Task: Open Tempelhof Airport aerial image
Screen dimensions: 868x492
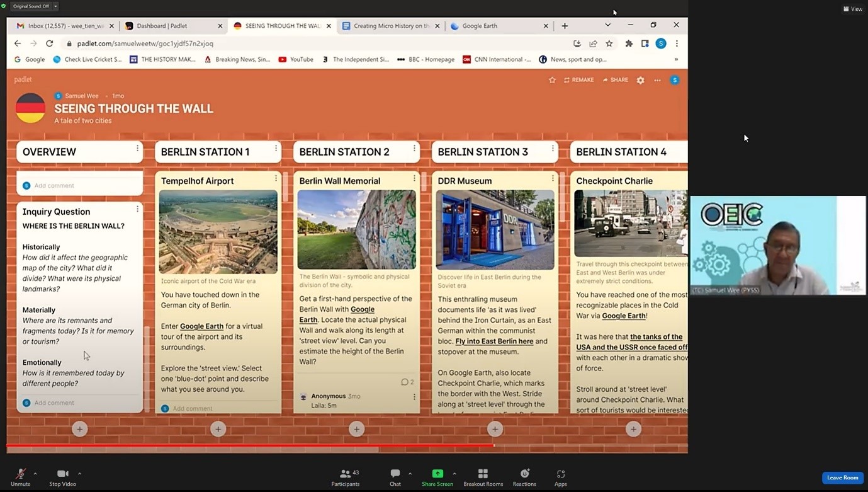Action: 218,232
